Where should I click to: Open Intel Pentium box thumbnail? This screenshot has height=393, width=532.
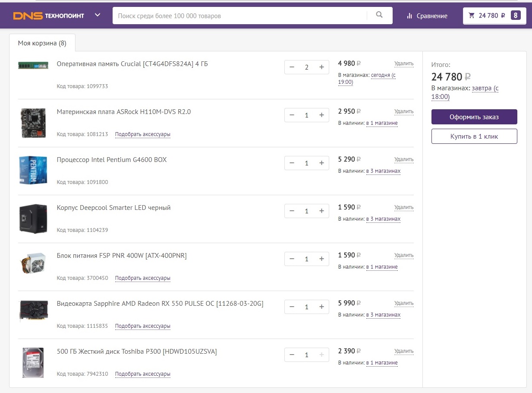[x=33, y=171]
